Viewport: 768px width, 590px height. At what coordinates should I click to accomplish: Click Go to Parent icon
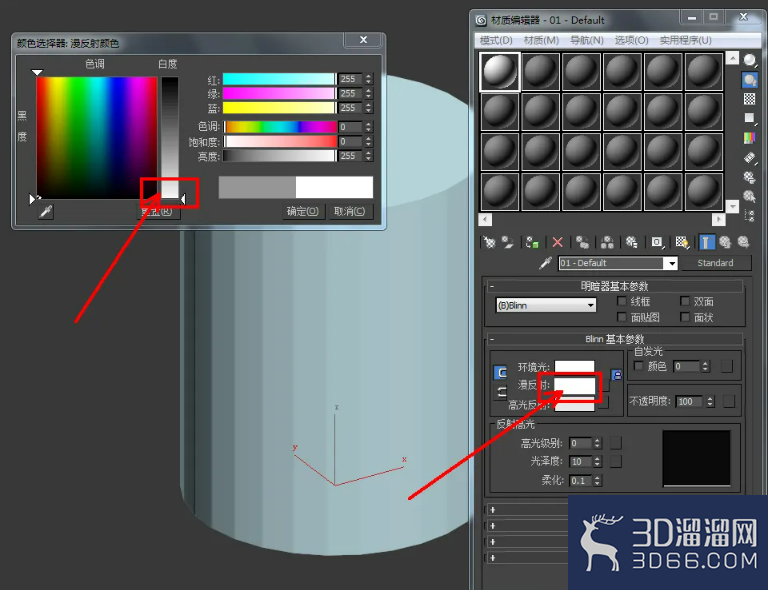click(725, 242)
